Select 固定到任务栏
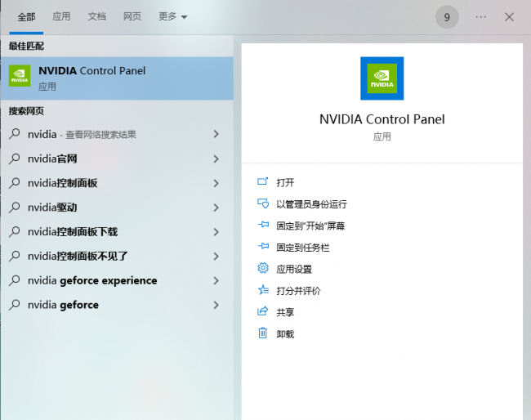The height and width of the screenshot is (420, 531). [x=303, y=248]
